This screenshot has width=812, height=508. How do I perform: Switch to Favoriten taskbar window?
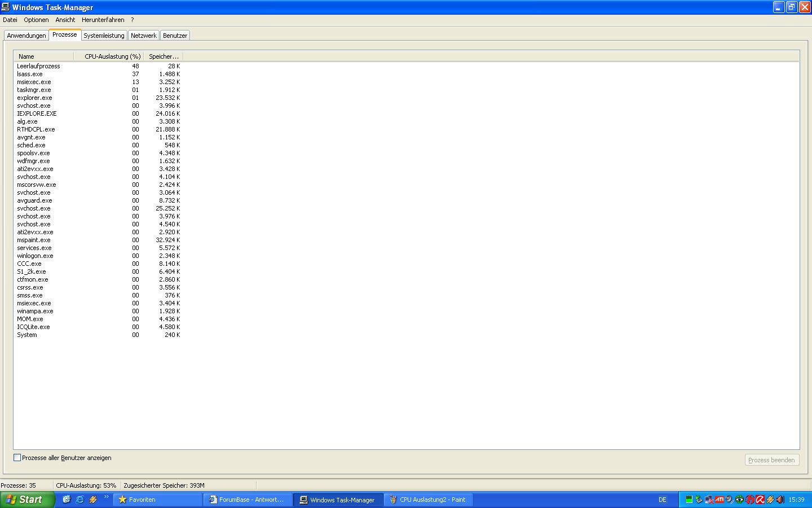[158, 500]
